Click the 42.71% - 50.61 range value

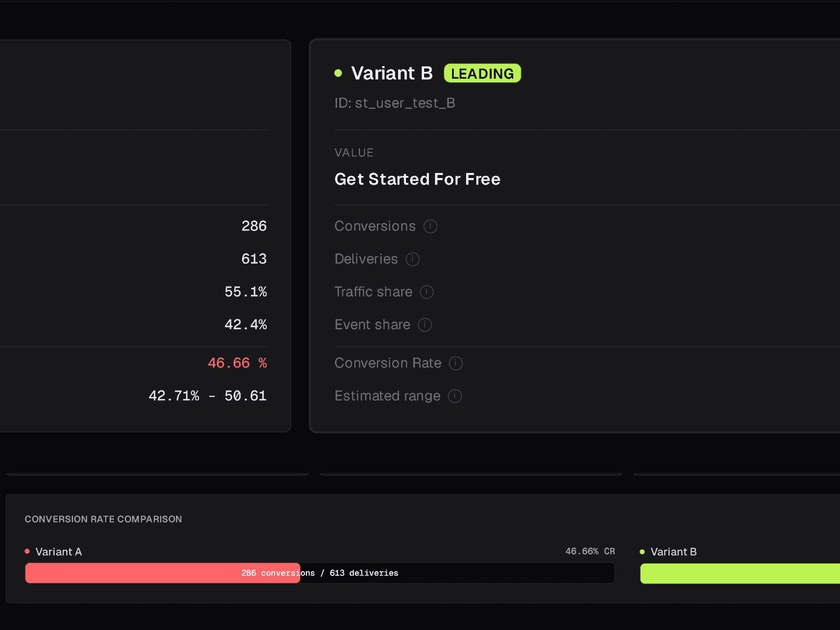coord(208,396)
